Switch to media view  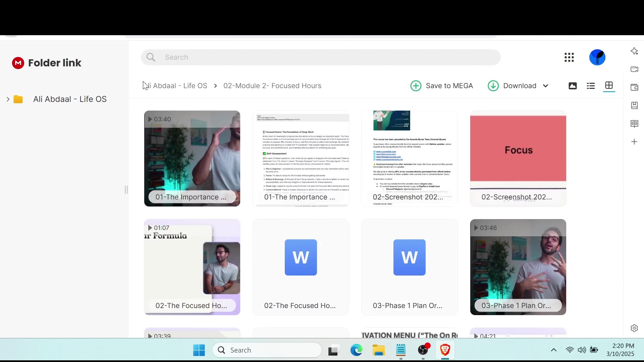(x=573, y=86)
